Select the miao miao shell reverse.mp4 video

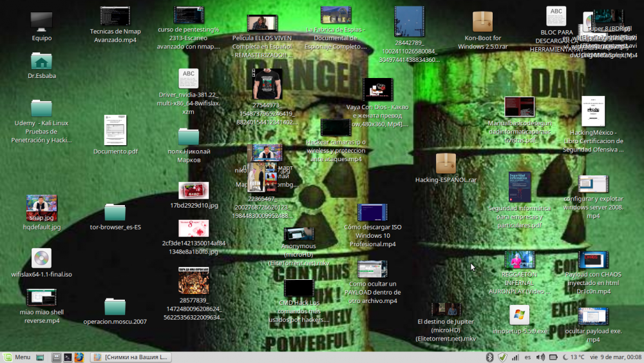pyautogui.click(x=41, y=297)
